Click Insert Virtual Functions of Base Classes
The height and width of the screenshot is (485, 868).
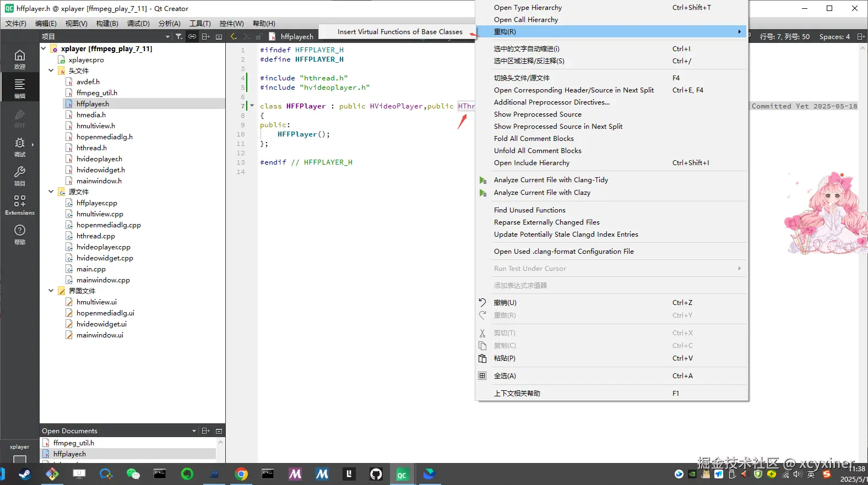pos(400,32)
